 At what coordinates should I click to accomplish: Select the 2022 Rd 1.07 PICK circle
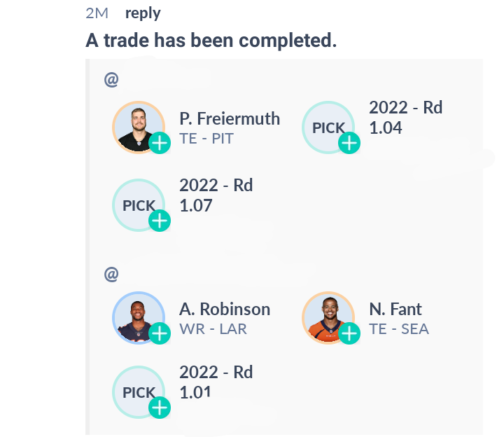pos(139,205)
